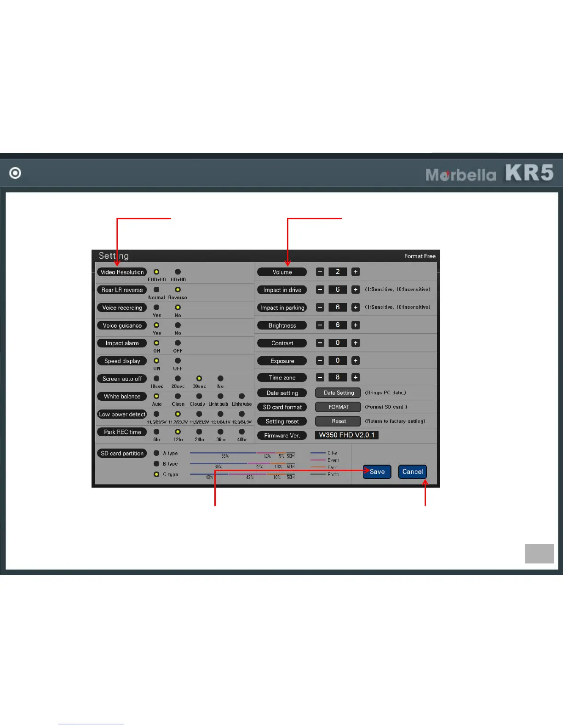This screenshot has width=563, height=728.
Task: Cancel the settings changes
Action: 413,472
